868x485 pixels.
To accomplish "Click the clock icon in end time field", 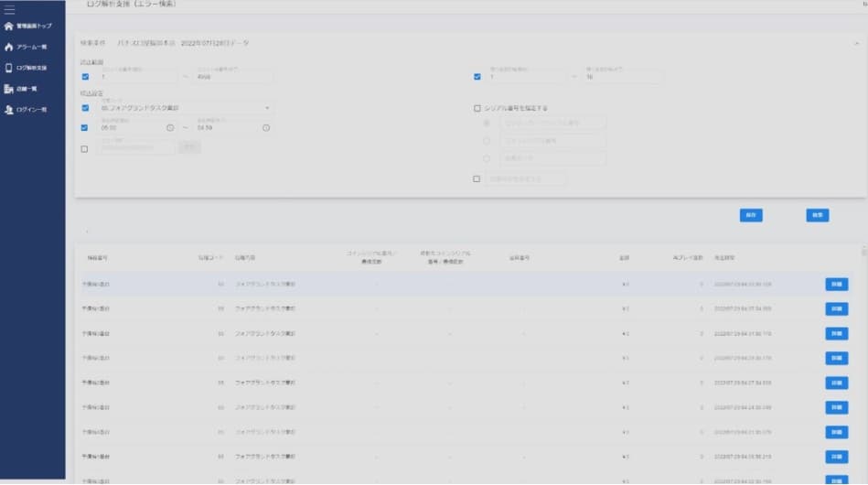I will click(x=266, y=127).
